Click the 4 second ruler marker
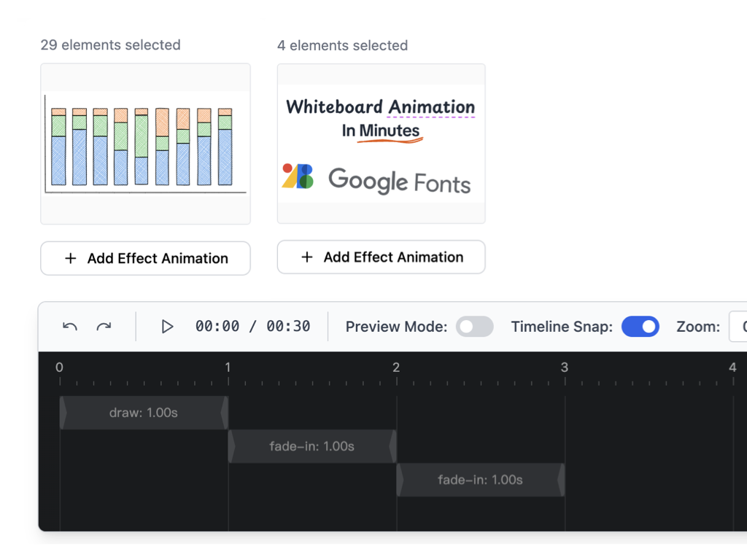The image size is (747, 560). [732, 367]
